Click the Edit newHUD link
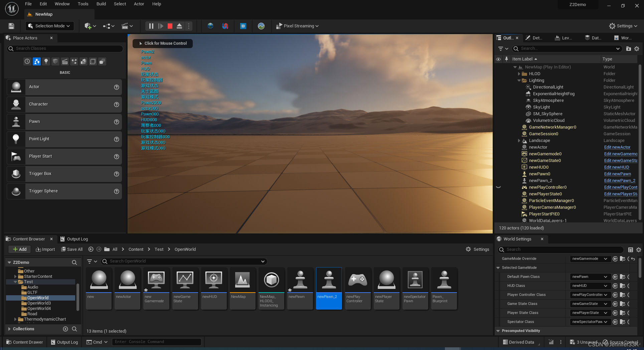 point(617,167)
